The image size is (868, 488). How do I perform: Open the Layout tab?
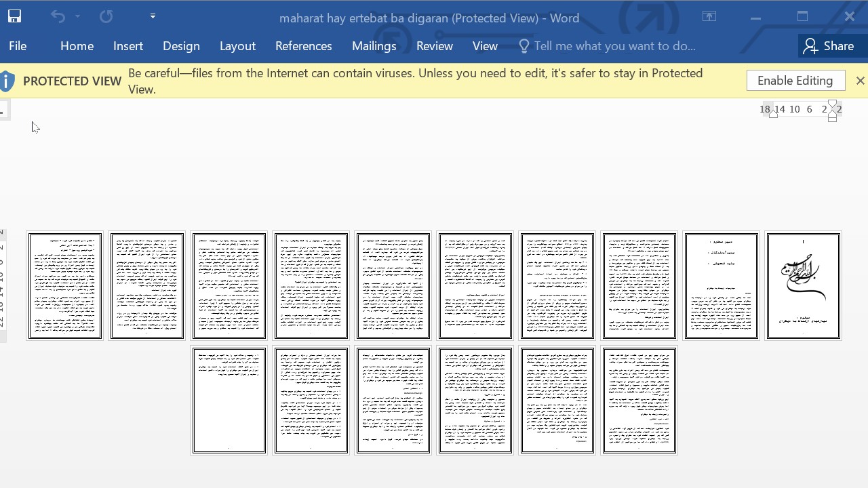click(x=237, y=46)
